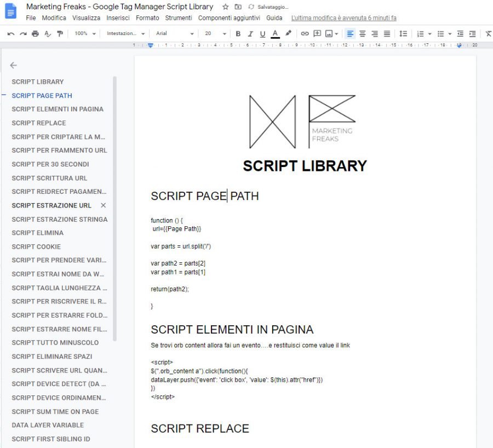Align text left
This screenshot has height=448, width=493.
[x=350, y=33]
